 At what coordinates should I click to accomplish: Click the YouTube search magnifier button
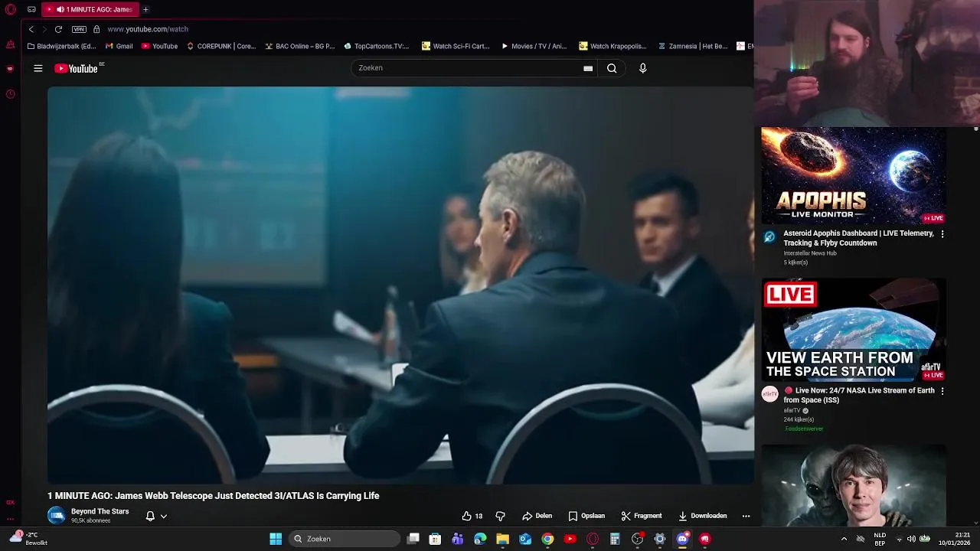tap(612, 68)
